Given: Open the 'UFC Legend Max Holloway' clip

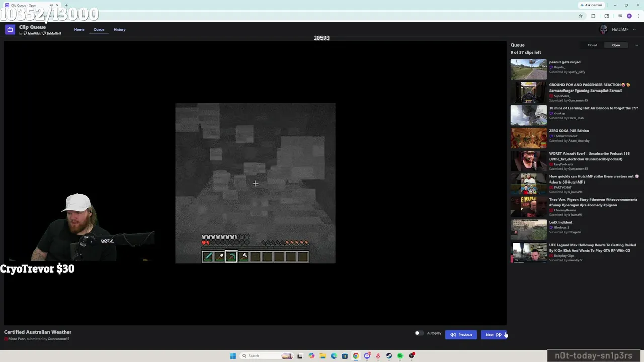Looking at the screenshot, I should 575,252.
